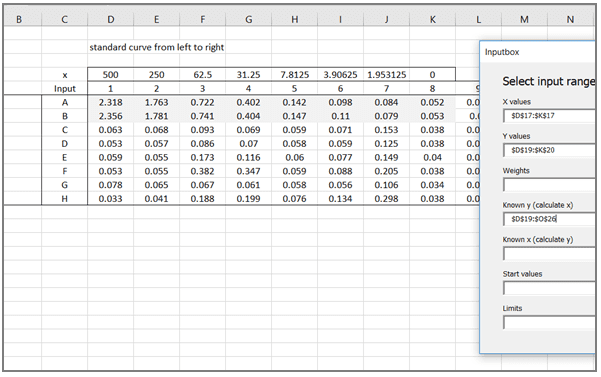Select cell with value 0.134
Image resolution: width=601 pixels, height=377 pixels.
pyautogui.click(x=340, y=199)
